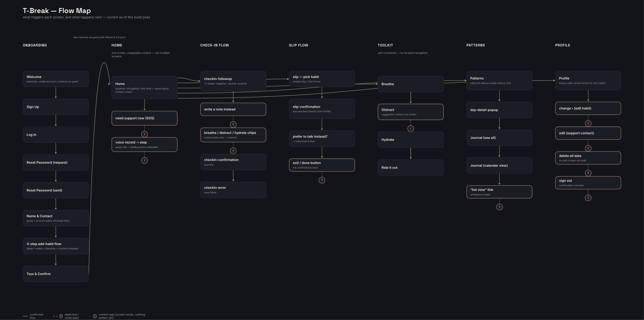The width and height of the screenshot is (644, 320).
Task: Click the question mark below the "list view" link node
Action: point(499,207)
